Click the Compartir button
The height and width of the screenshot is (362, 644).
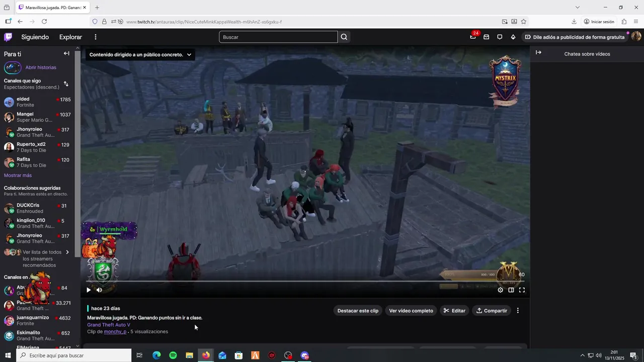pos(492,311)
